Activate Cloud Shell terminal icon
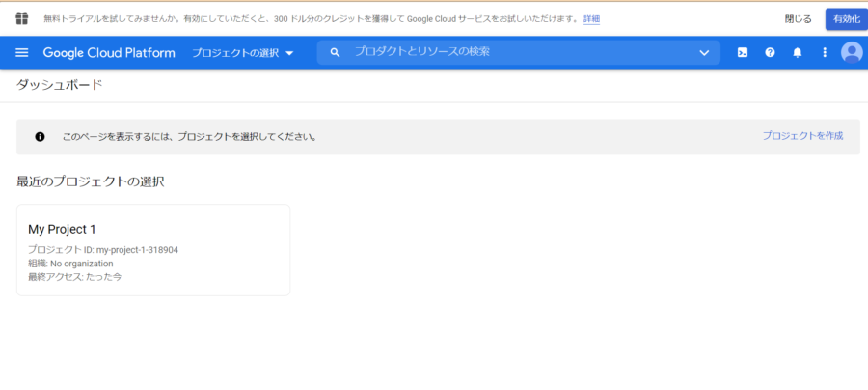Viewport: 868px width, 390px height. (743, 53)
